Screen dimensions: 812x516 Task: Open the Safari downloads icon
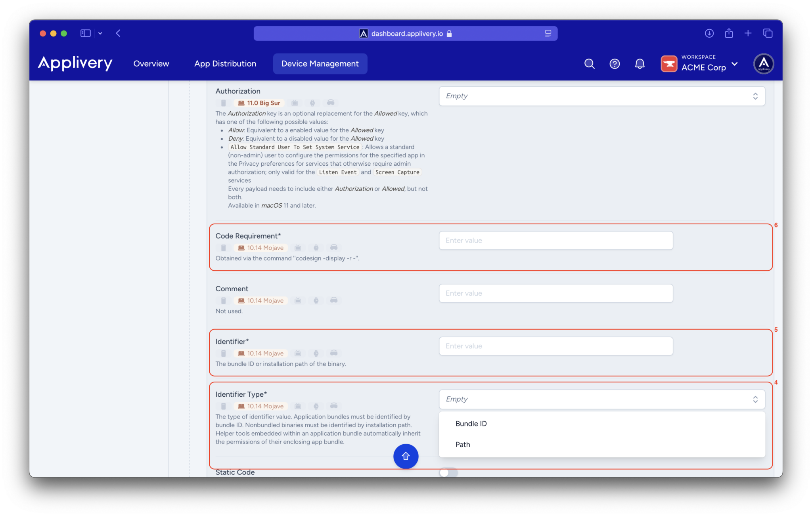[709, 33]
